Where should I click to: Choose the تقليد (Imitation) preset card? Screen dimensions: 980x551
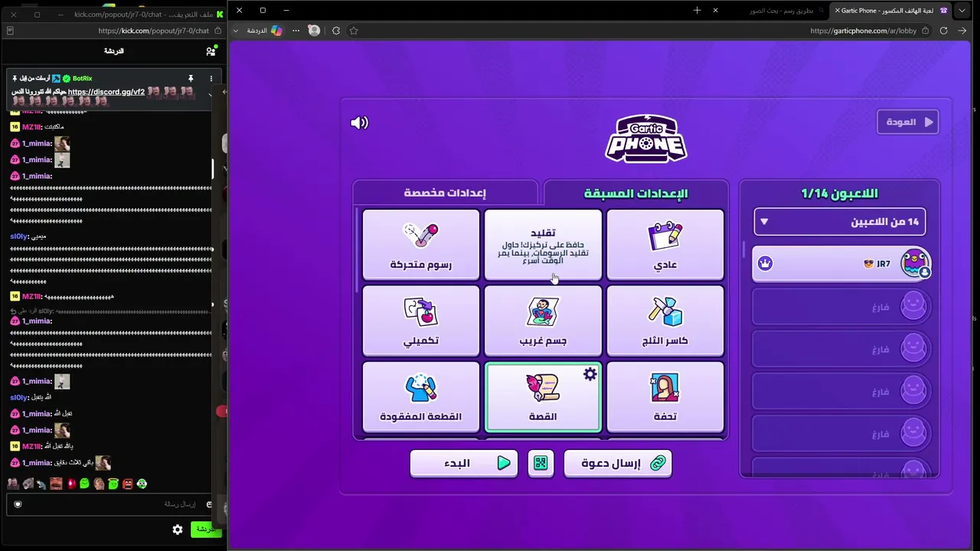[543, 245]
